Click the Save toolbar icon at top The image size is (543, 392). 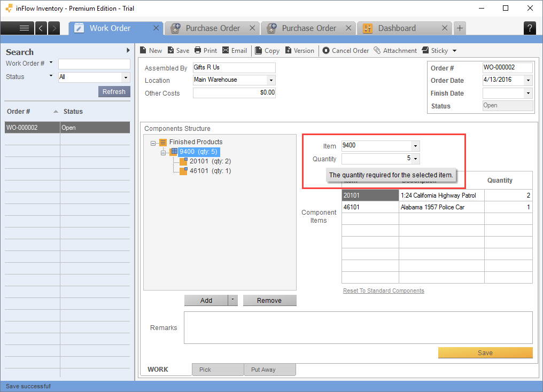tap(179, 51)
